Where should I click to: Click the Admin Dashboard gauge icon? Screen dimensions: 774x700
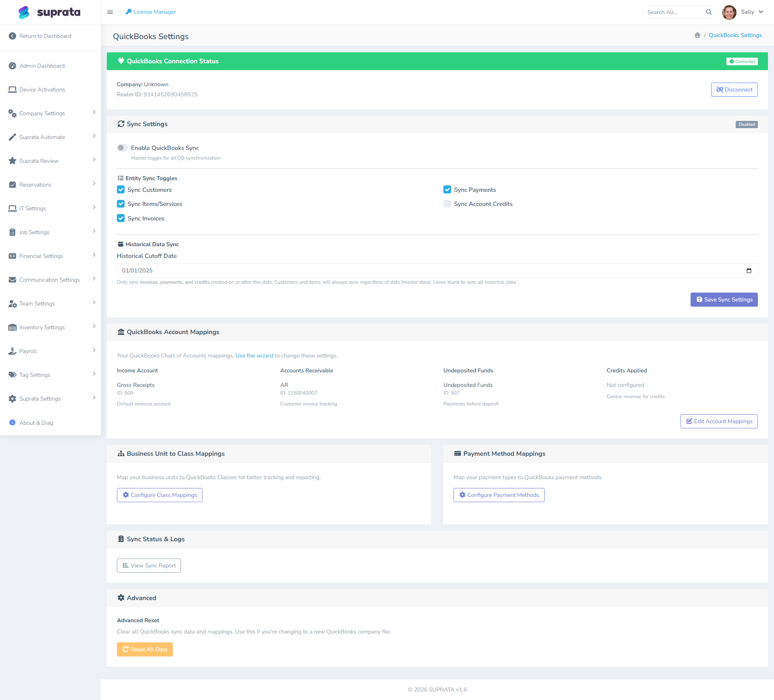(x=12, y=66)
